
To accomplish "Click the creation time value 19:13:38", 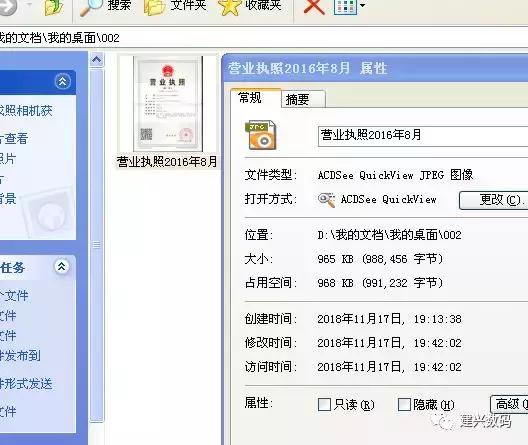I will [437, 319].
